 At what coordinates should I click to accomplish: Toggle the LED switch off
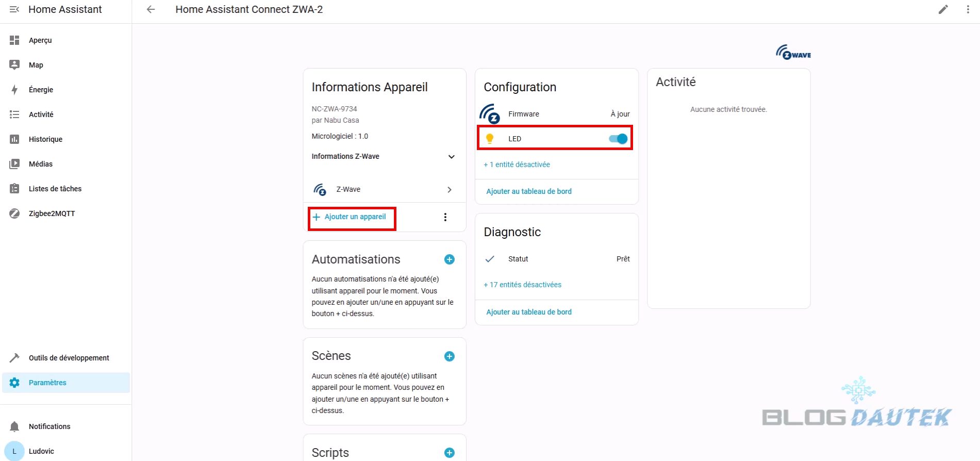pyautogui.click(x=618, y=139)
